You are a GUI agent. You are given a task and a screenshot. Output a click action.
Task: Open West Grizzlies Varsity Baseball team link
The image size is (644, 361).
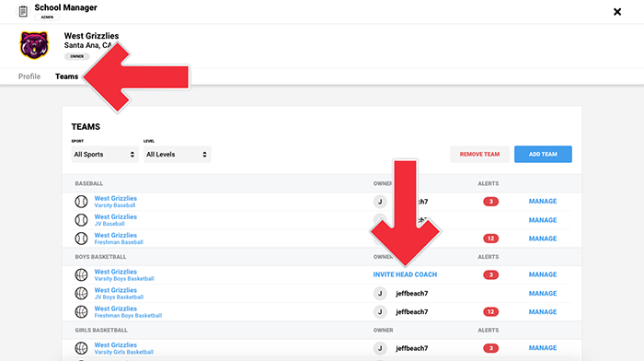point(115,202)
